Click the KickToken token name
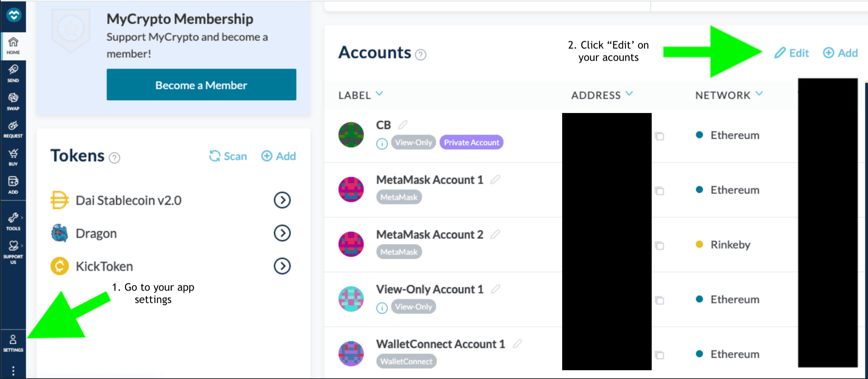Viewport: 868px width, 379px height. click(x=104, y=266)
